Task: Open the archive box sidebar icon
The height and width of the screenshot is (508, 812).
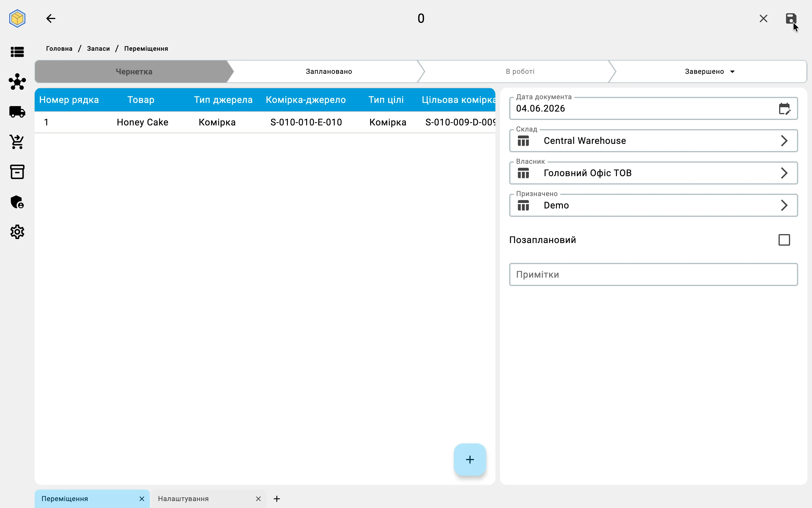Action: 17,172
